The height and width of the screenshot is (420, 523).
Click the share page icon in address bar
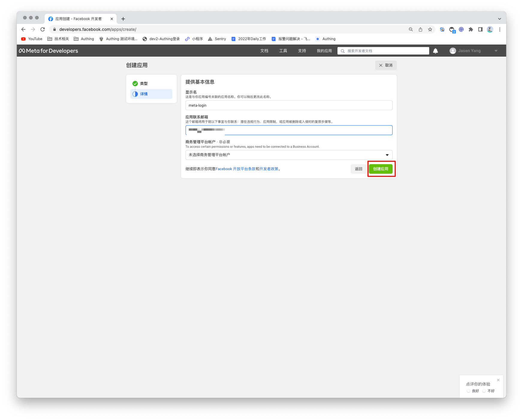click(420, 29)
